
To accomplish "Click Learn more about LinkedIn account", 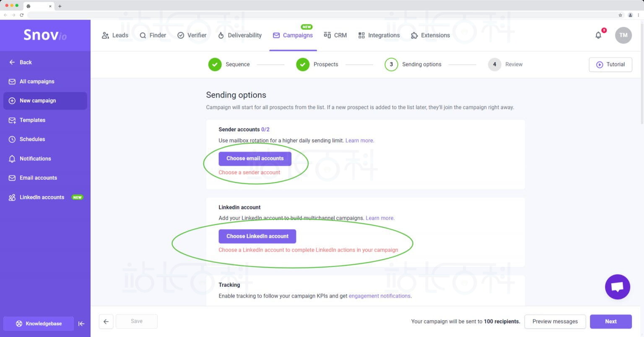I will [380, 218].
